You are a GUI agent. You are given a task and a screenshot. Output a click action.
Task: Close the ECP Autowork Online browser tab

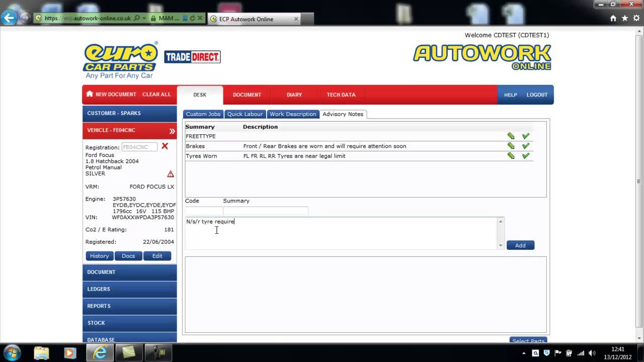tap(296, 19)
